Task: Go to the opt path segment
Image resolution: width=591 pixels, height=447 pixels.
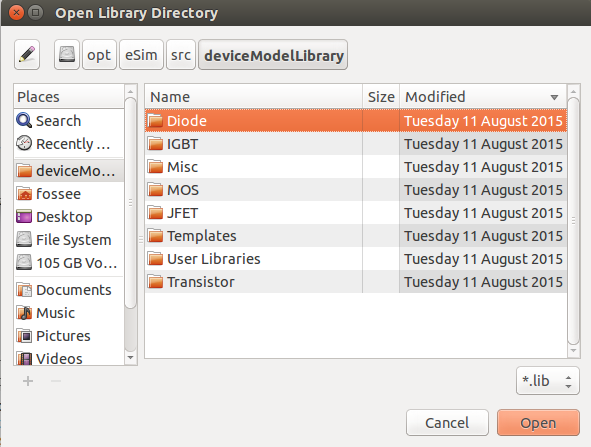Action: (99, 55)
